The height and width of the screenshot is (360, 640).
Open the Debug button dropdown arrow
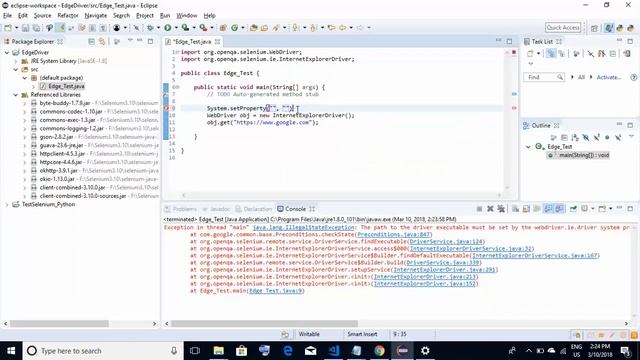click(x=158, y=28)
